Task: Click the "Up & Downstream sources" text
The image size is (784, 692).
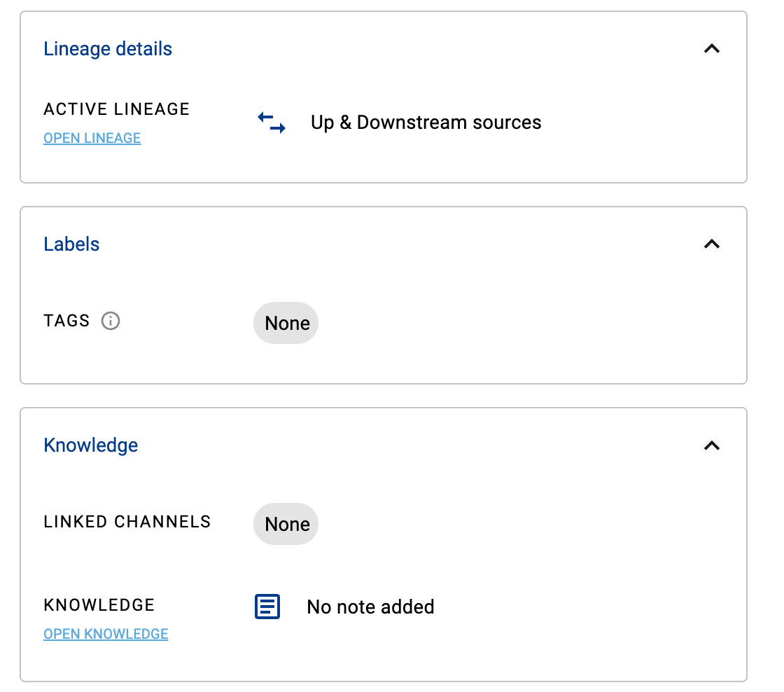Action: (x=426, y=123)
